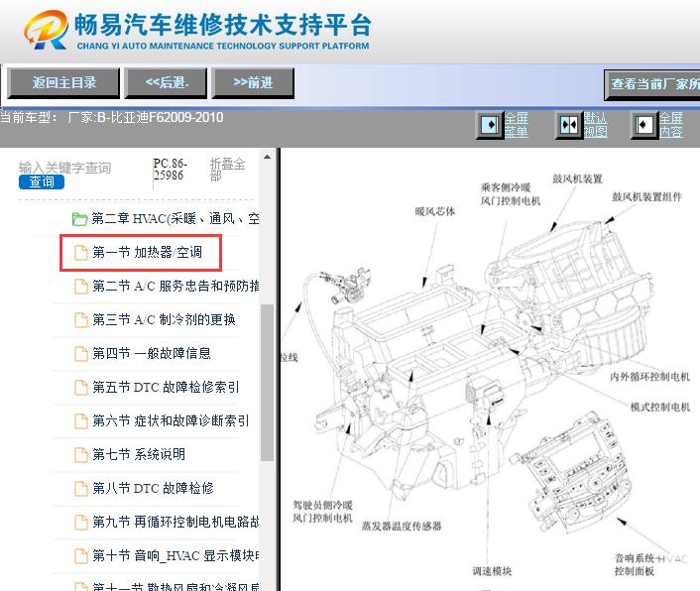The image size is (700, 591).
Task: Click the 鼓风机装置组件 label in diagram
Action: click(646, 197)
